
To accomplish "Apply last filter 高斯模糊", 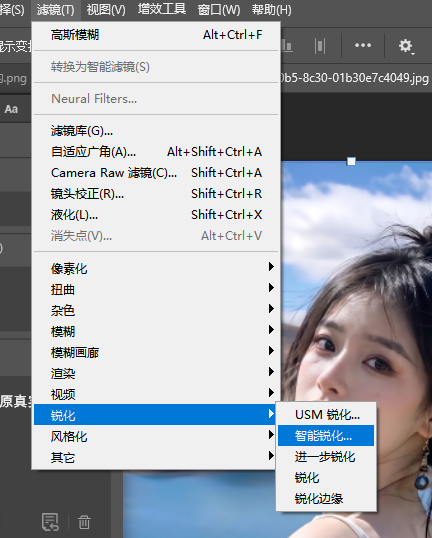I will pyautogui.click(x=156, y=35).
